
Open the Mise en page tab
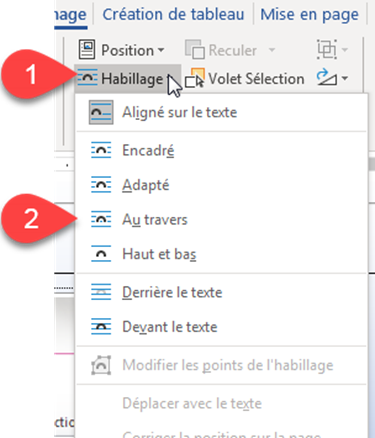pyautogui.click(x=309, y=14)
